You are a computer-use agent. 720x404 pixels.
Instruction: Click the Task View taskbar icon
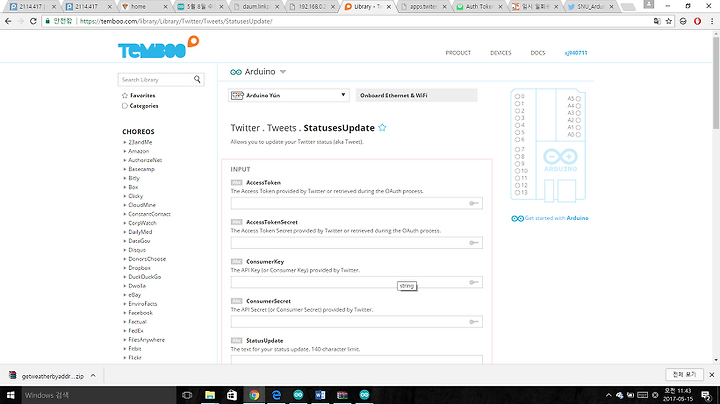[x=187, y=395]
